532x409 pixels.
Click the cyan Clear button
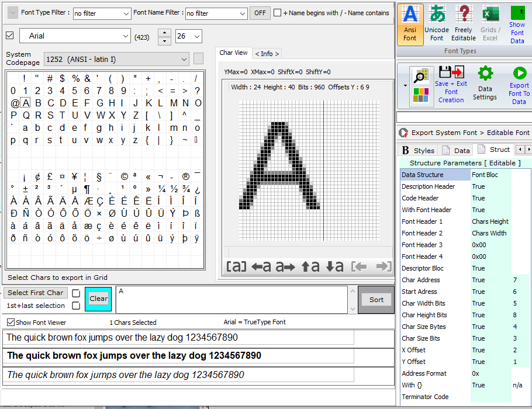98,299
